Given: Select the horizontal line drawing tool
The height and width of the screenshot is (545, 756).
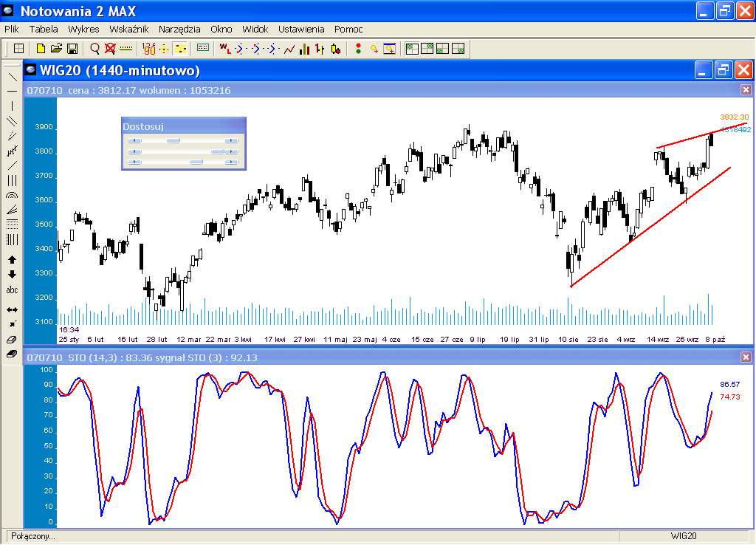Looking at the screenshot, I should pyautogui.click(x=12, y=92).
